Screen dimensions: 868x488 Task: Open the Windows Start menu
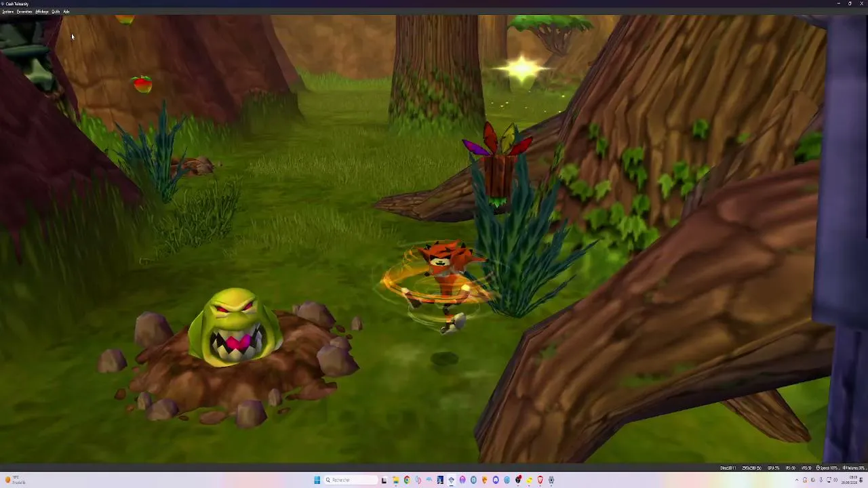pyautogui.click(x=317, y=480)
